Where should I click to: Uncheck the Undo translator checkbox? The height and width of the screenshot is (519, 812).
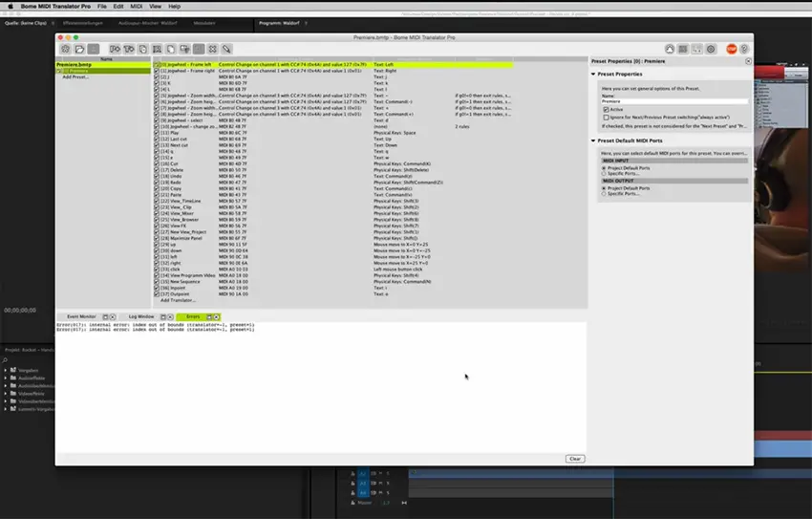pos(157,177)
